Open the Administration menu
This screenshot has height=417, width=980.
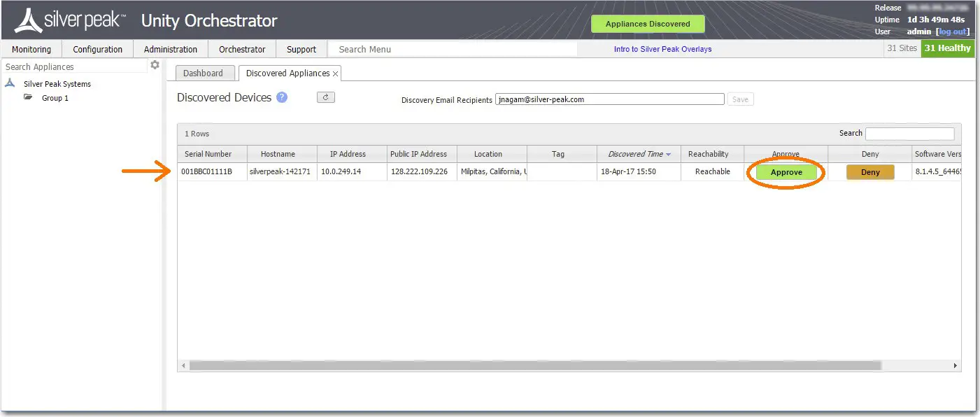(x=170, y=49)
